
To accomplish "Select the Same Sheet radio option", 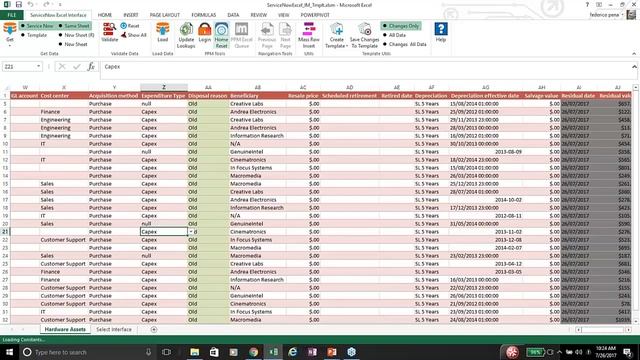I will (x=73, y=26).
